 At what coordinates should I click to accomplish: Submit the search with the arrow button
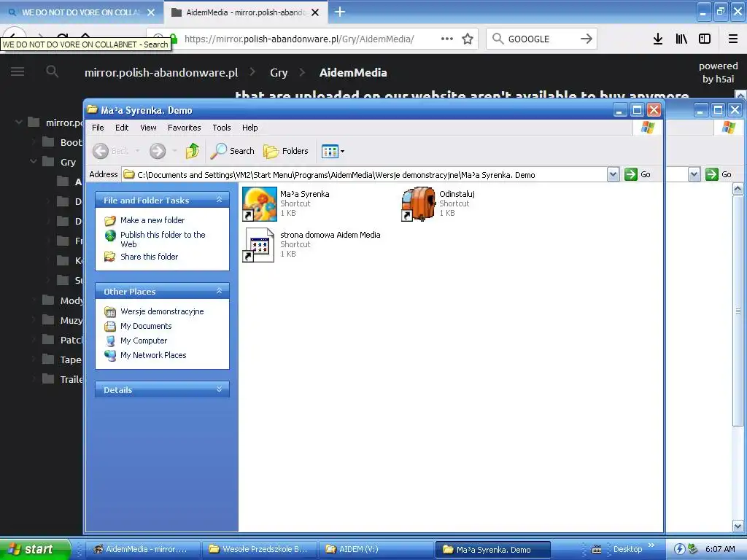tap(587, 39)
